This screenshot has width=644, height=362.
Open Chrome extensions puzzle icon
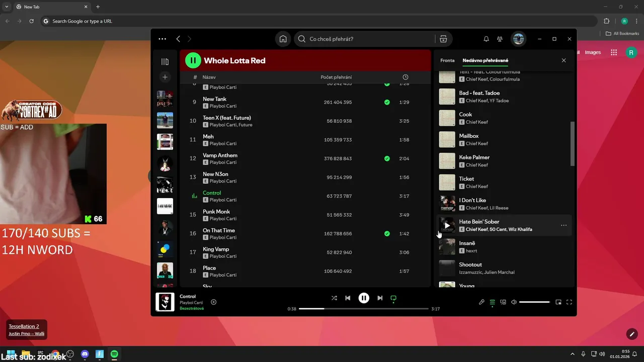[x=606, y=21]
